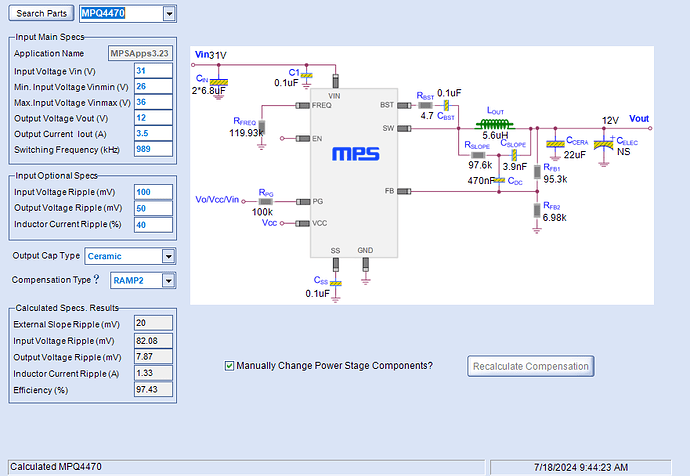This screenshot has width=690, height=476.
Task: Click the CELEC electrolytic capacitor symbol
Action: click(x=603, y=145)
